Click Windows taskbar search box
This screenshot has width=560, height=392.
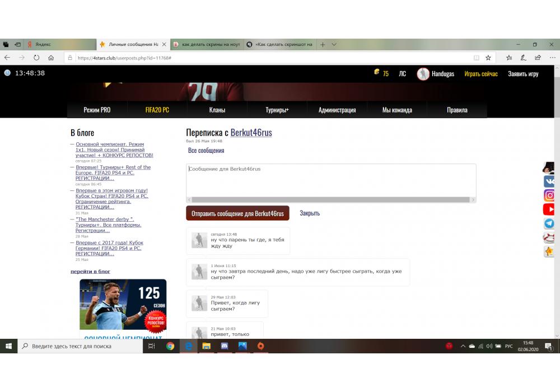coord(80,346)
